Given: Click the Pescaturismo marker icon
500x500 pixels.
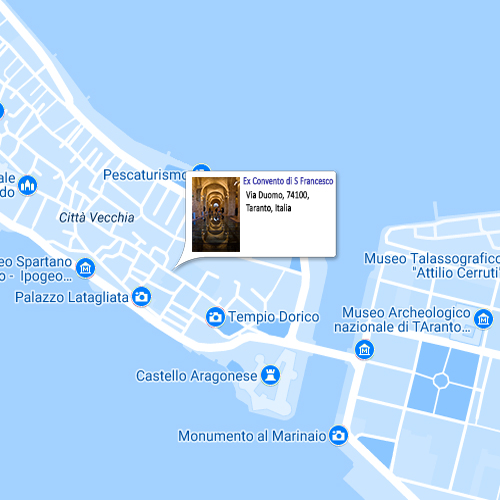Looking at the screenshot, I should (201, 167).
